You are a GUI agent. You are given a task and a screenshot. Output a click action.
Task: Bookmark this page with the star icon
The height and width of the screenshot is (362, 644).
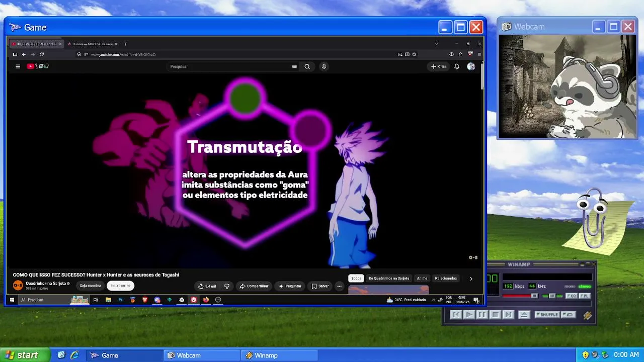[414, 54]
